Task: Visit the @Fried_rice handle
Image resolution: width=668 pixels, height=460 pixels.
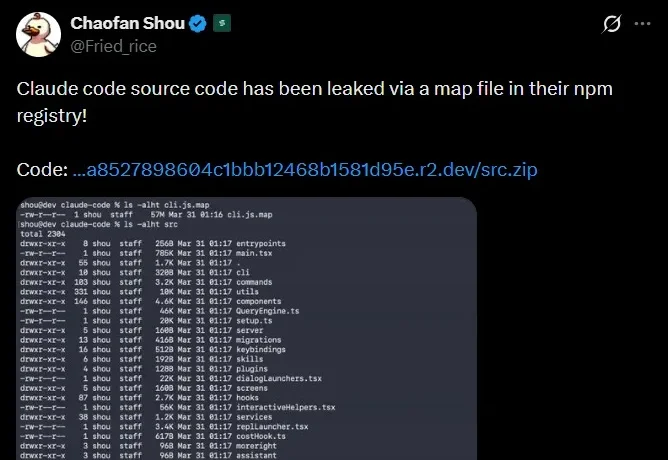Action: (113, 46)
